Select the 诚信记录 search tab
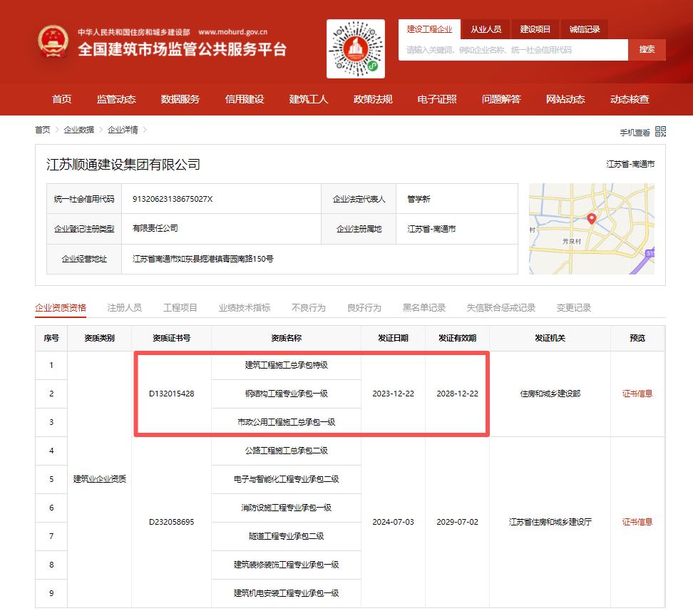Image resolution: width=693 pixels, height=616 pixels. (x=585, y=29)
